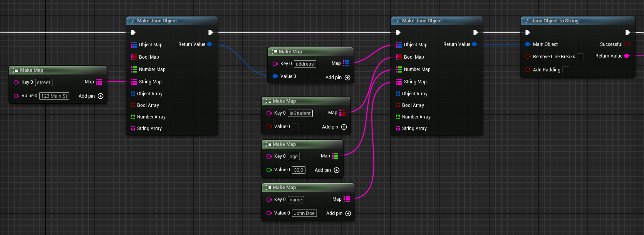Click the isStudent key input field

[300, 113]
